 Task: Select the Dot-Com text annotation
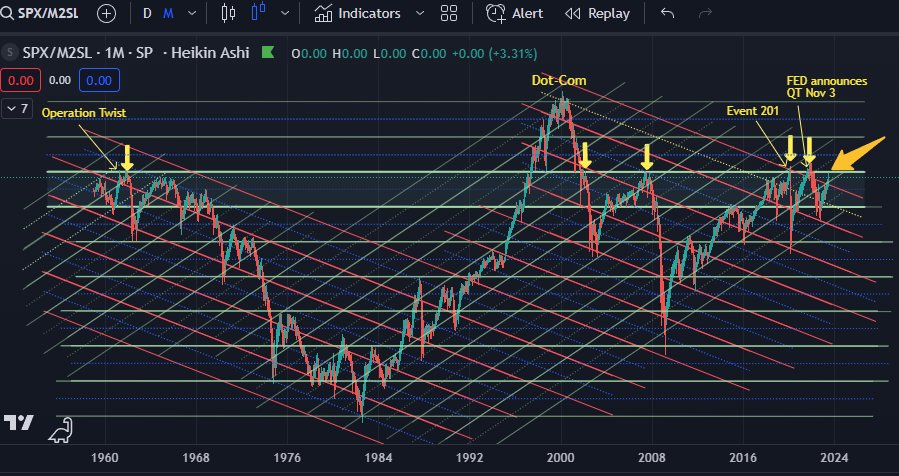tap(559, 80)
